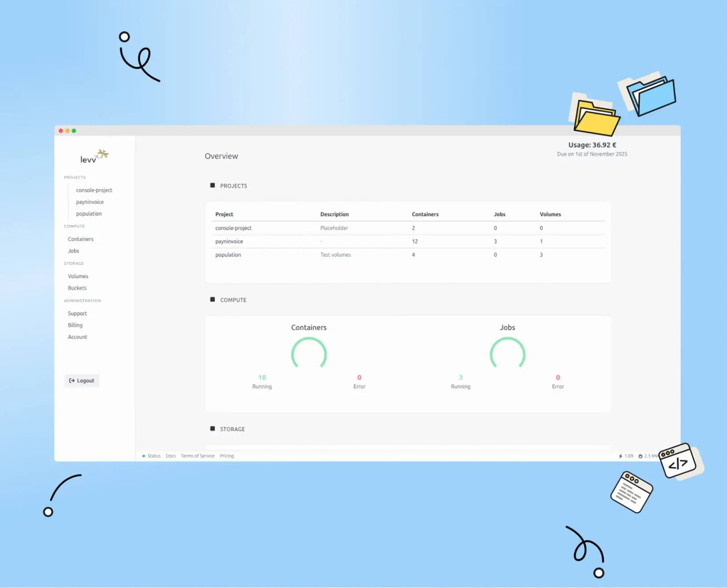Click the green Status indicator dot

click(144, 456)
